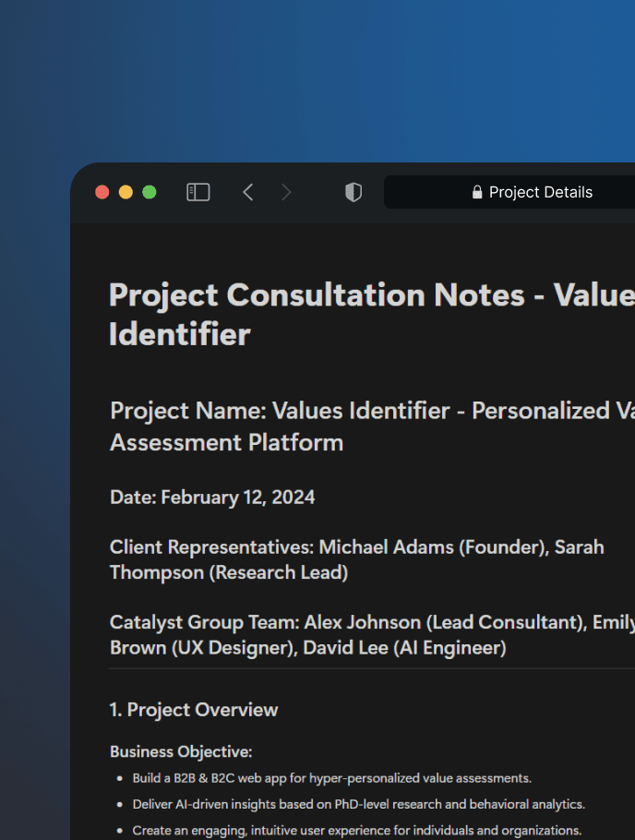The image size is (635, 840).
Task: Click the Project Details address bar
Action: (509, 192)
